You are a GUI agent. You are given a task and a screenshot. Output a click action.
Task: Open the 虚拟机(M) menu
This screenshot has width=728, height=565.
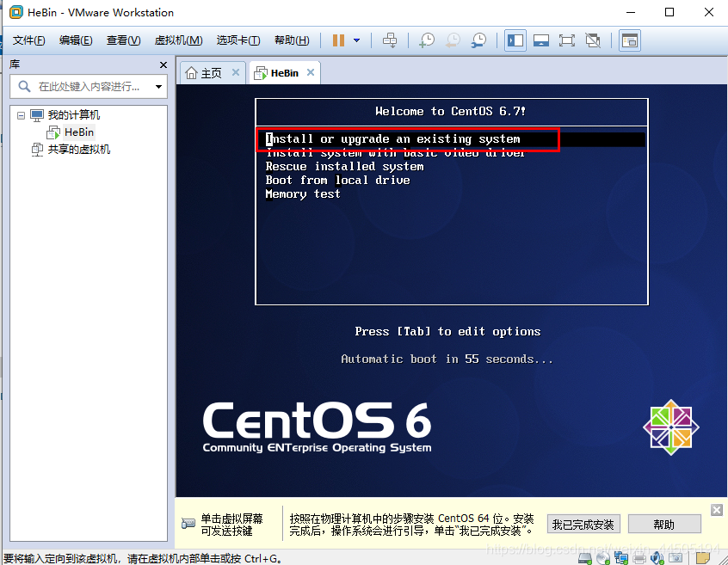(178, 40)
